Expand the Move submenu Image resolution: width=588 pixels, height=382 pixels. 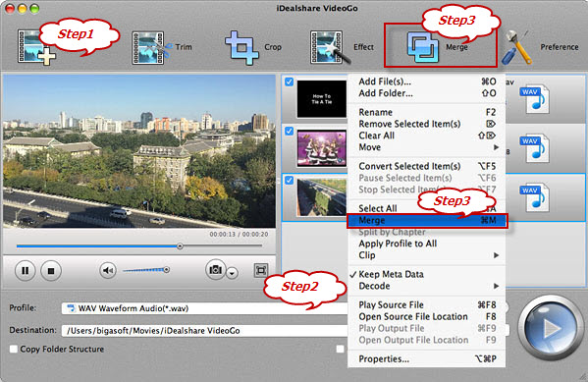coord(426,147)
